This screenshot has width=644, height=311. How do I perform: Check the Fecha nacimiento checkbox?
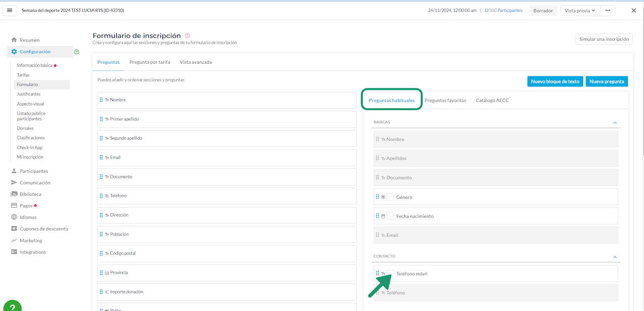pyautogui.click(x=390, y=216)
